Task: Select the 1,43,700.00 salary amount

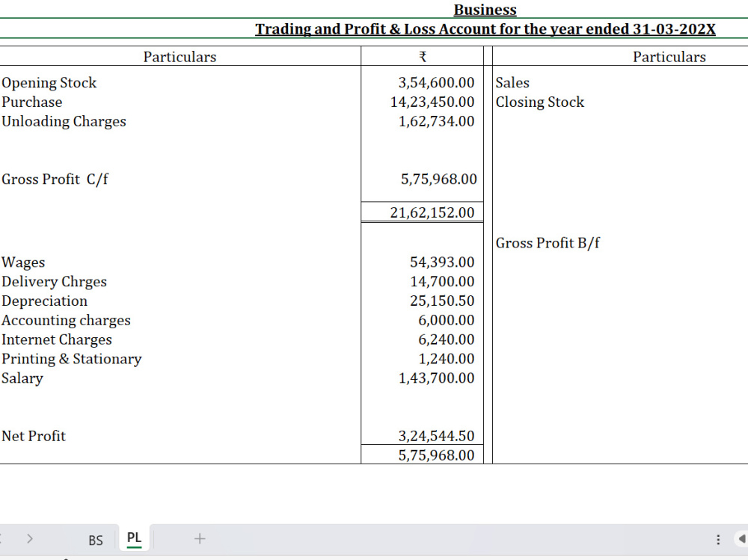Action: click(436, 378)
